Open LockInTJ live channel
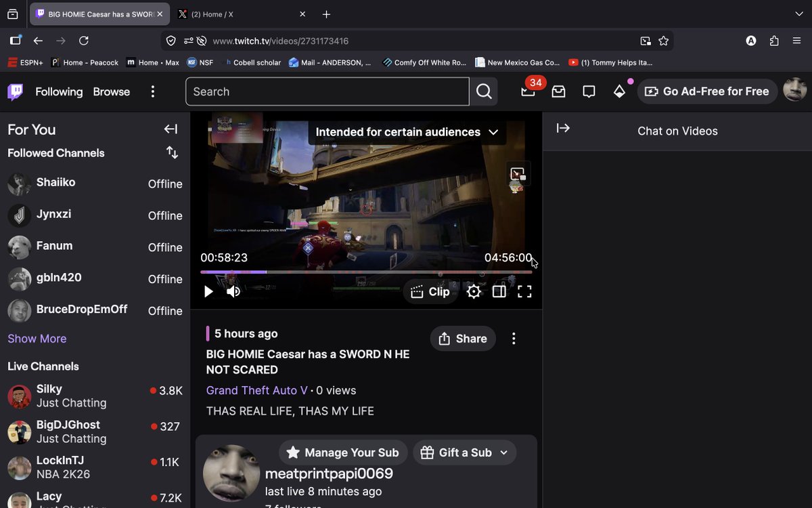The height and width of the screenshot is (508, 812). click(x=95, y=468)
